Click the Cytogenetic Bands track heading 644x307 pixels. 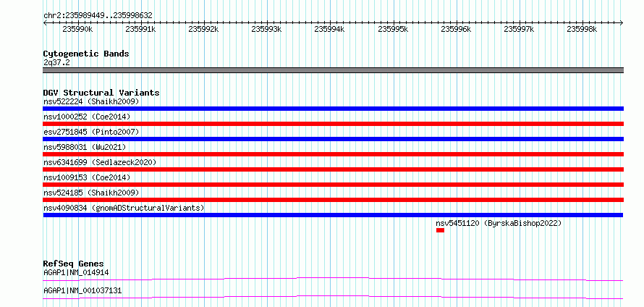tap(86, 54)
